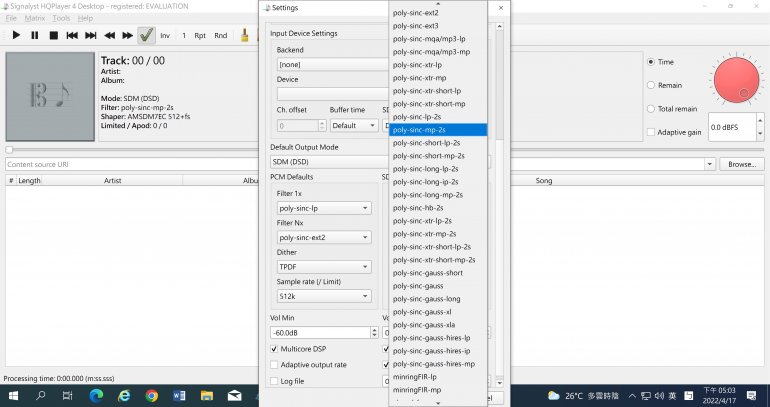Skip to the previous track
This screenshot has height=407, width=770.
point(72,35)
